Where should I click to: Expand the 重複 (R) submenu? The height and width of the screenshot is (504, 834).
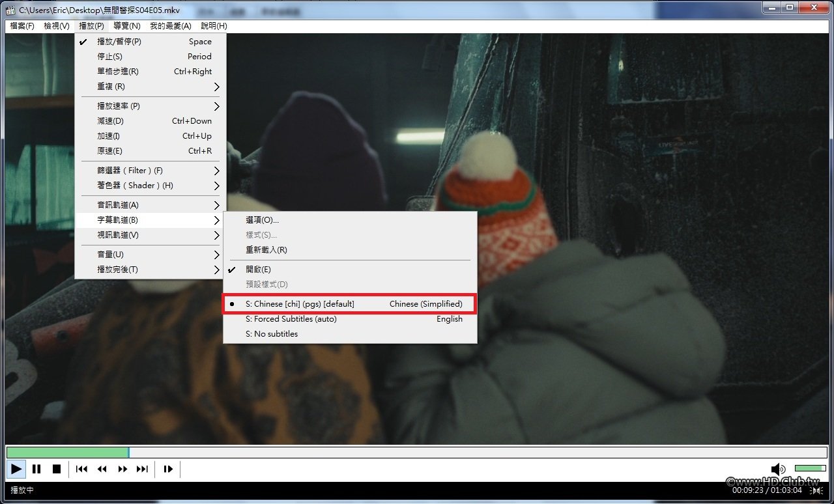coord(151,87)
